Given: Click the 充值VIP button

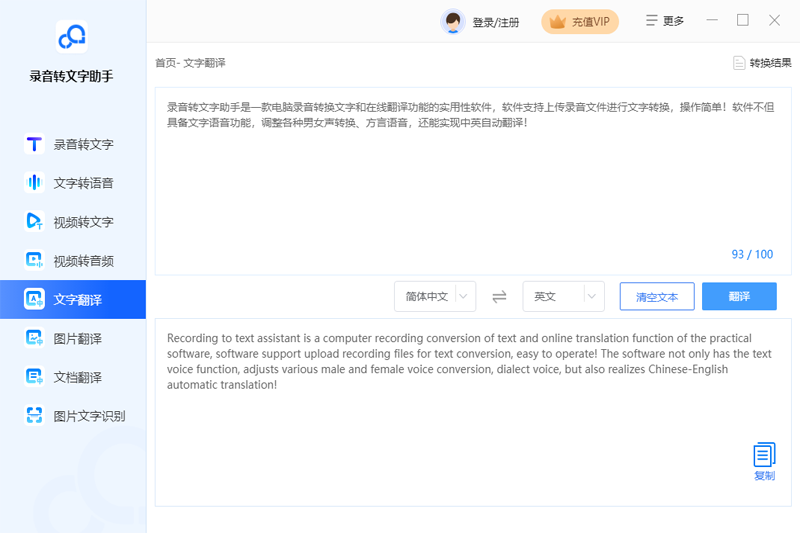Looking at the screenshot, I should pyautogui.click(x=580, y=22).
